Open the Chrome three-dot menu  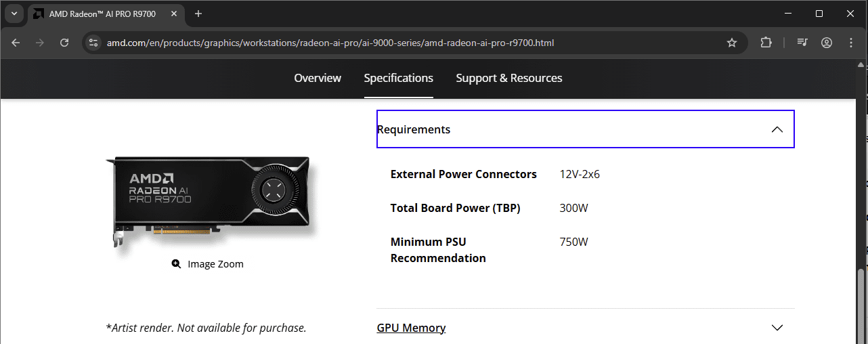pyautogui.click(x=851, y=43)
